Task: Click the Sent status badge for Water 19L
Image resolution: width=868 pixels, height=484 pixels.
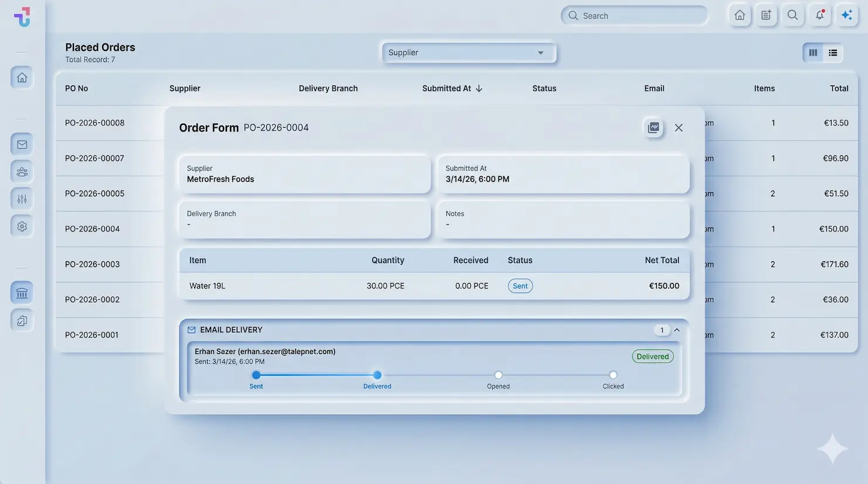Action: pyautogui.click(x=520, y=286)
